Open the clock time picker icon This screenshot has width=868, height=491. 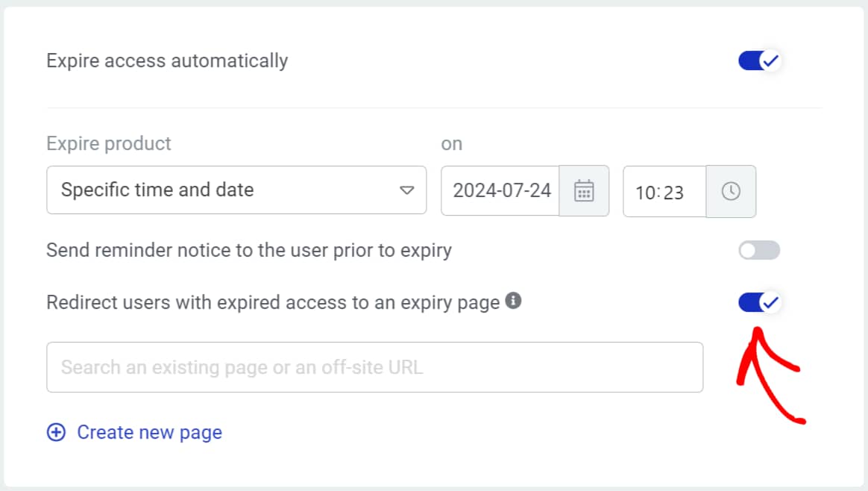[x=731, y=191]
